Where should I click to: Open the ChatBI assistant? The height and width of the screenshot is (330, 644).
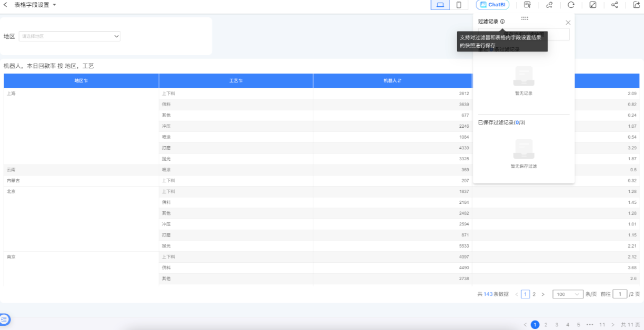(x=492, y=5)
